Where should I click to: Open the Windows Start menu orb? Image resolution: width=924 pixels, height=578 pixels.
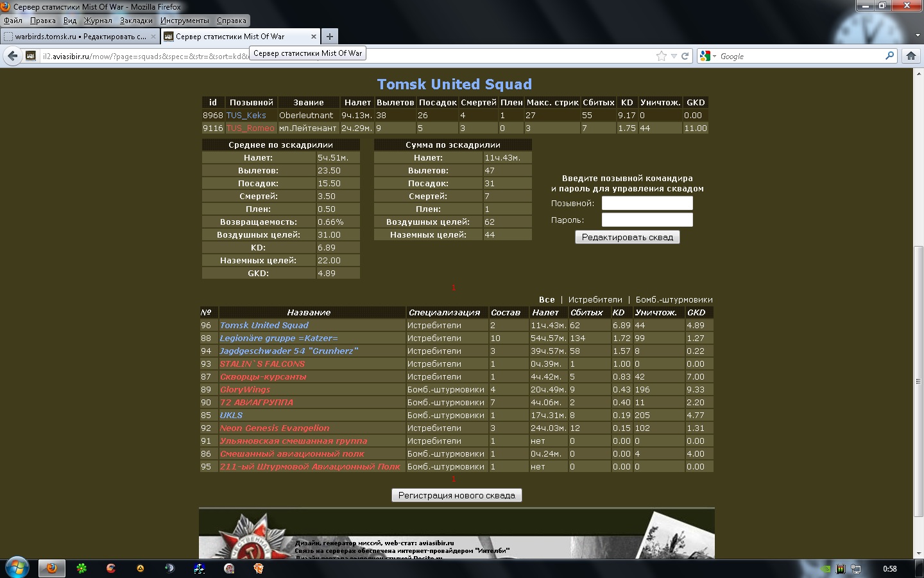point(17,568)
